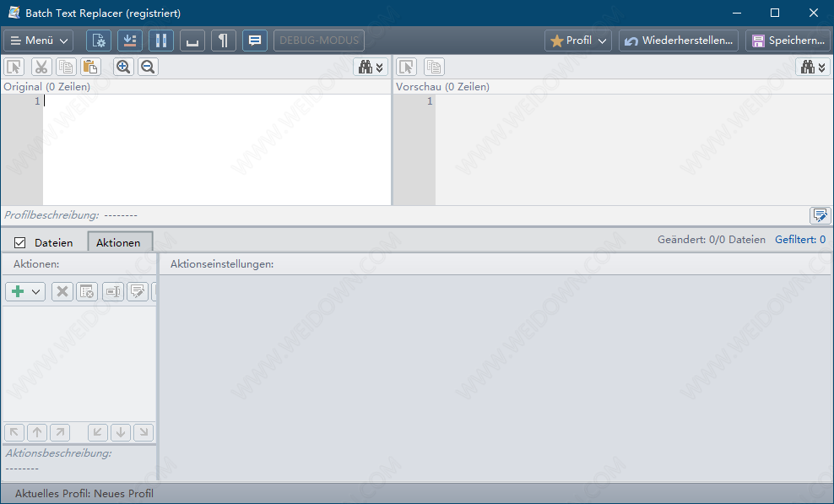Click copy icon in Vorschau toolbar
This screenshot has width=834, height=504.
(x=434, y=67)
